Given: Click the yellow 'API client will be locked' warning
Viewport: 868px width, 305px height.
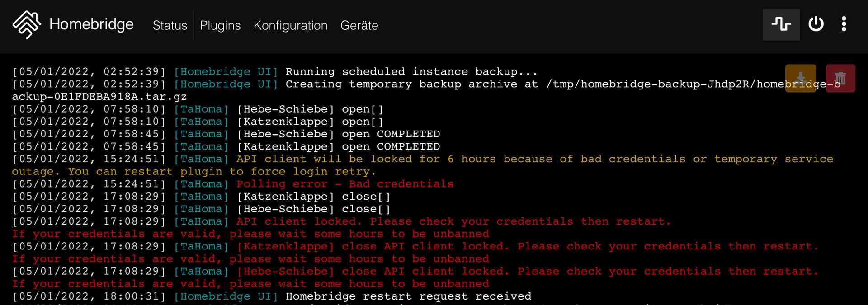Looking at the screenshot, I should click(534, 159).
